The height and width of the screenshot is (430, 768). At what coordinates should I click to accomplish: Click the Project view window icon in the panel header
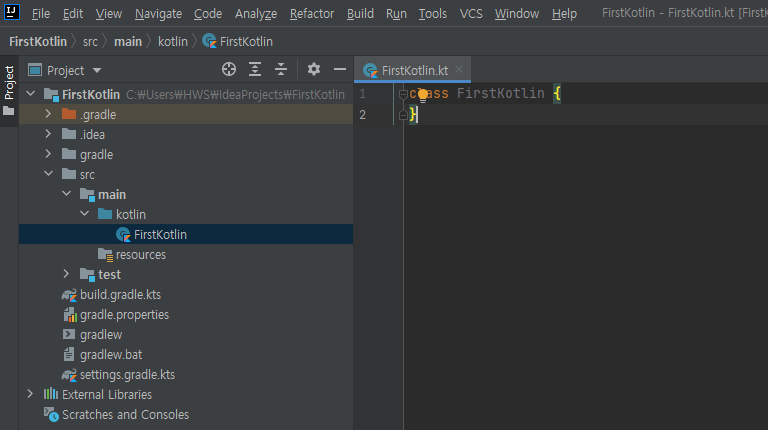pos(35,70)
